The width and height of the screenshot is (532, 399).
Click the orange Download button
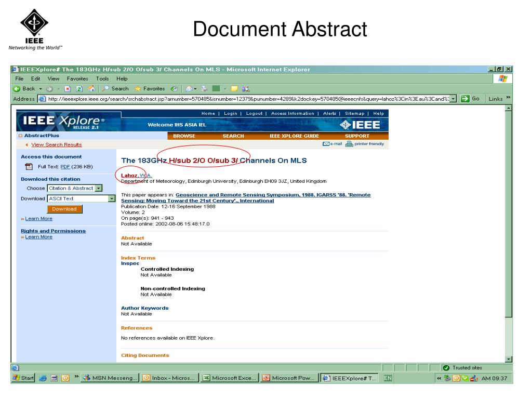click(64, 209)
